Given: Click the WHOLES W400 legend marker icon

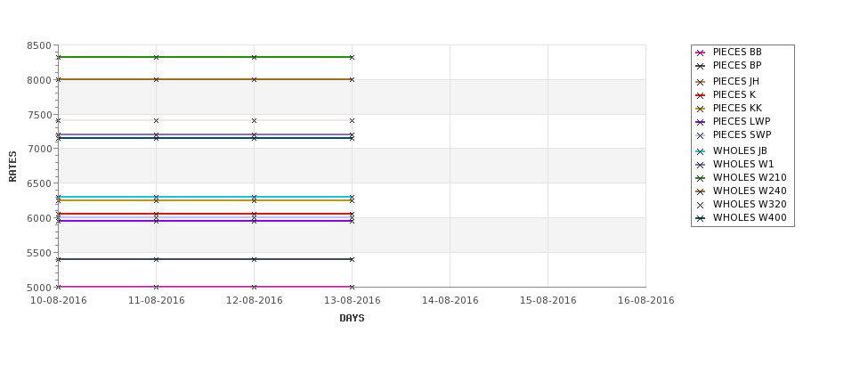Looking at the screenshot, I should 701,218.
